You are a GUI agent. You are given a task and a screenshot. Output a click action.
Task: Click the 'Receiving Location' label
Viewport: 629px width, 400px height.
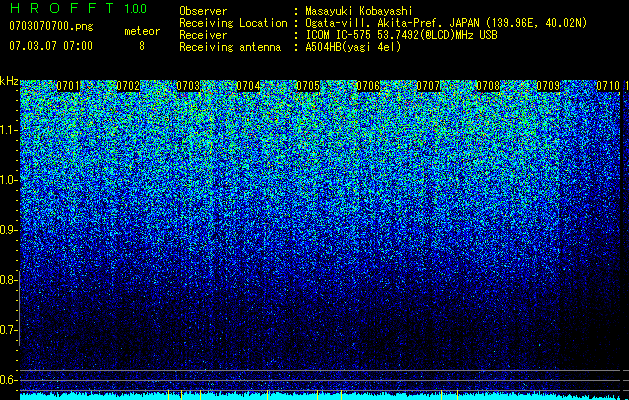click(233, 23)
